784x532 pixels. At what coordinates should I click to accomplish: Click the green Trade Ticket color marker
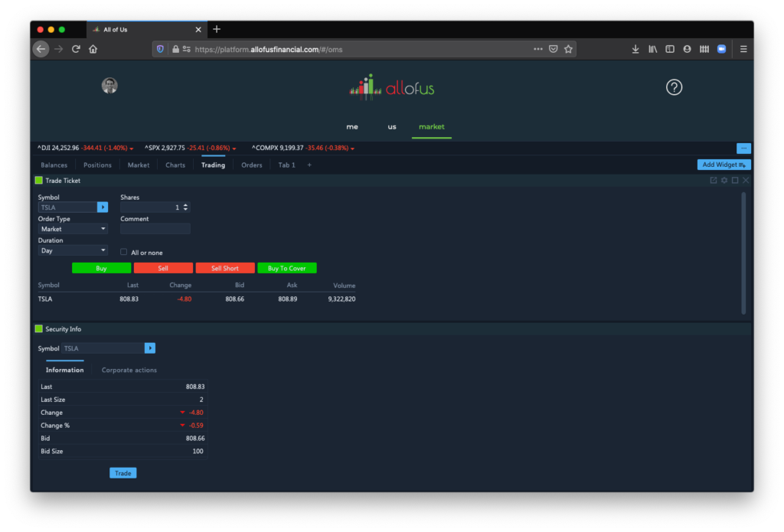tap(39, 181)
